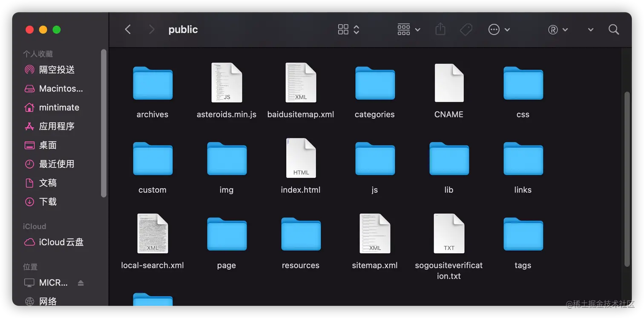
Task: Click the index.html file name
Action: (301, 190)
